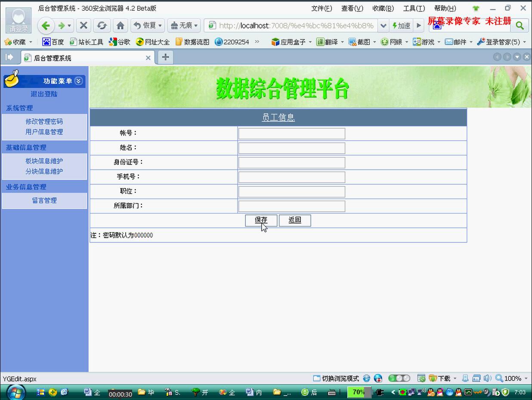Click the 退出登陆 link
The image size is (532, 400).
pos(44,94)
